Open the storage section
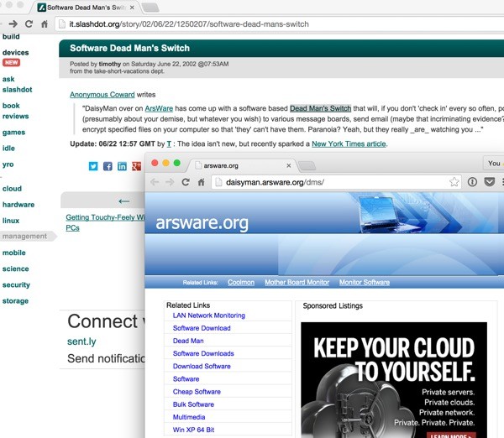Viewport: 504px width, 438px height. coord(15,301)
